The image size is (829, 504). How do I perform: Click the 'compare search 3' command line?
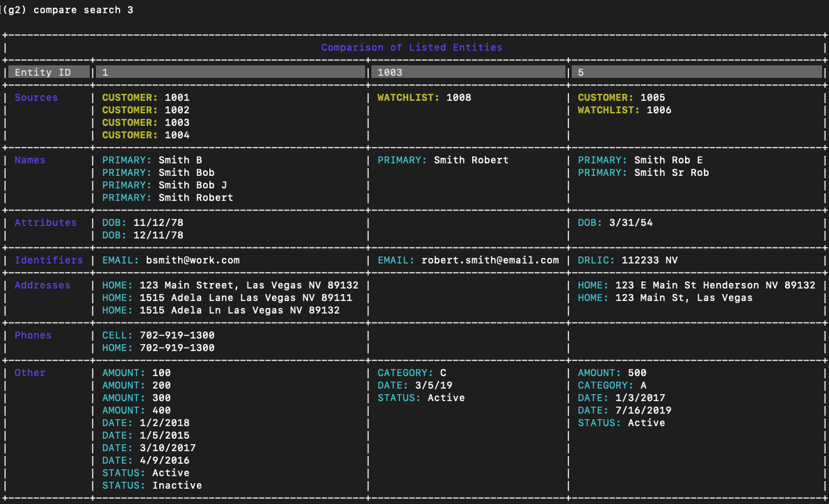70,10
